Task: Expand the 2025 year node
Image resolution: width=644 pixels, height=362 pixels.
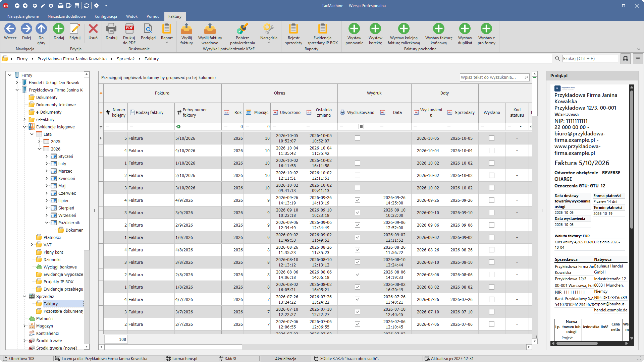Action: point(39,141)
